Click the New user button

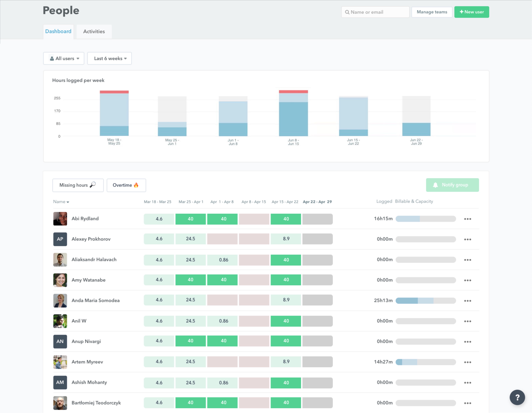tap(471, 12)
